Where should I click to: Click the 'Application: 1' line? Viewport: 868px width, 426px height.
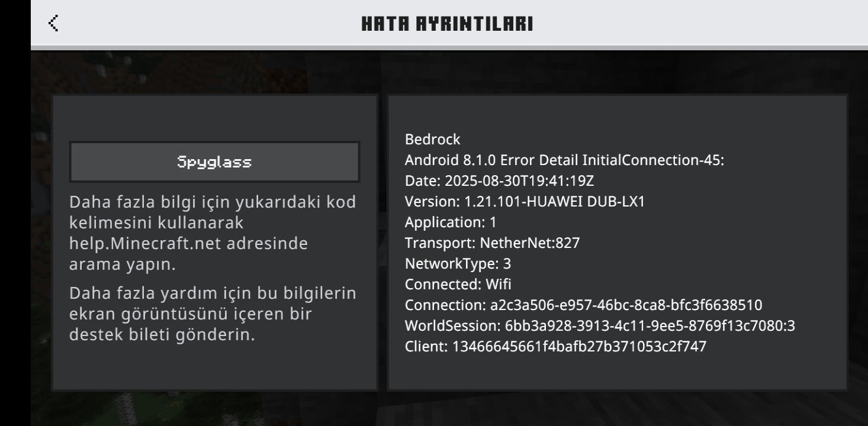tap(451, 222)
